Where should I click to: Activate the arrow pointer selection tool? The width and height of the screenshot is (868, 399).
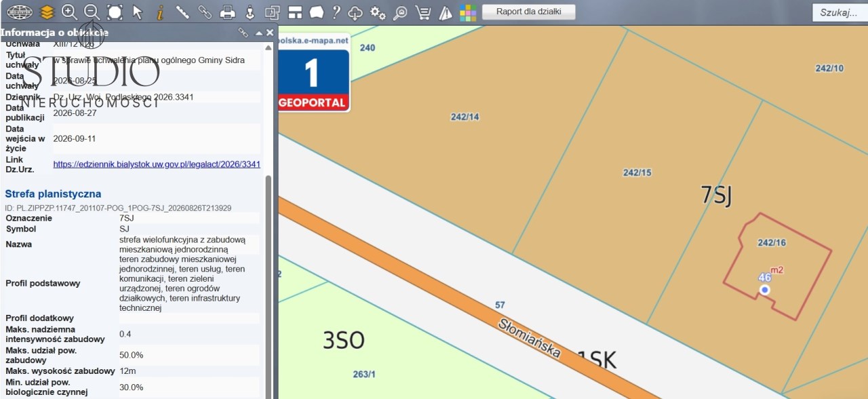[138, 12]
